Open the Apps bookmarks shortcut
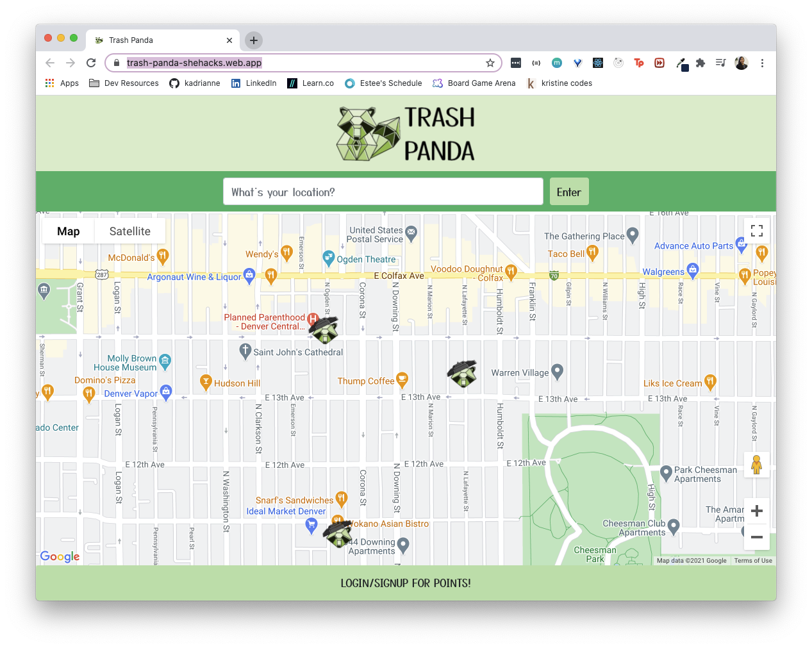 coord(62,83)
